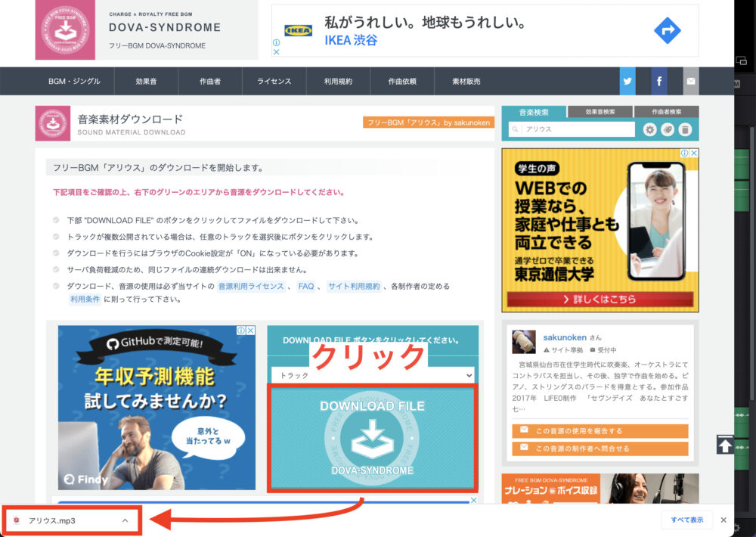756x537 pixels.
Task: Click the アリウス.mp3 file icon
Action: (17, 520)
